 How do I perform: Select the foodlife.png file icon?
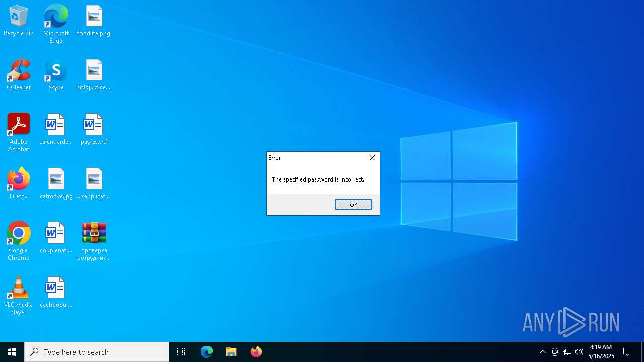tap(94, 21)
